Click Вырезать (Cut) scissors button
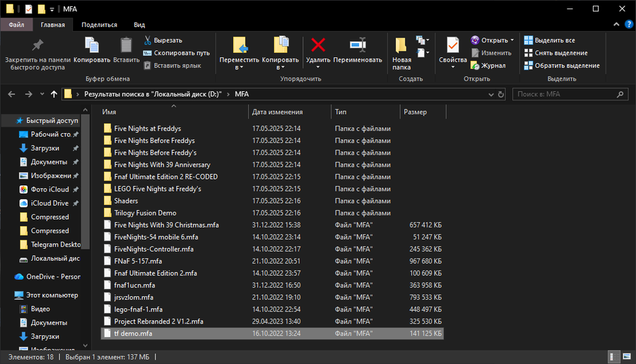636x364 pixels. (163, 40)
